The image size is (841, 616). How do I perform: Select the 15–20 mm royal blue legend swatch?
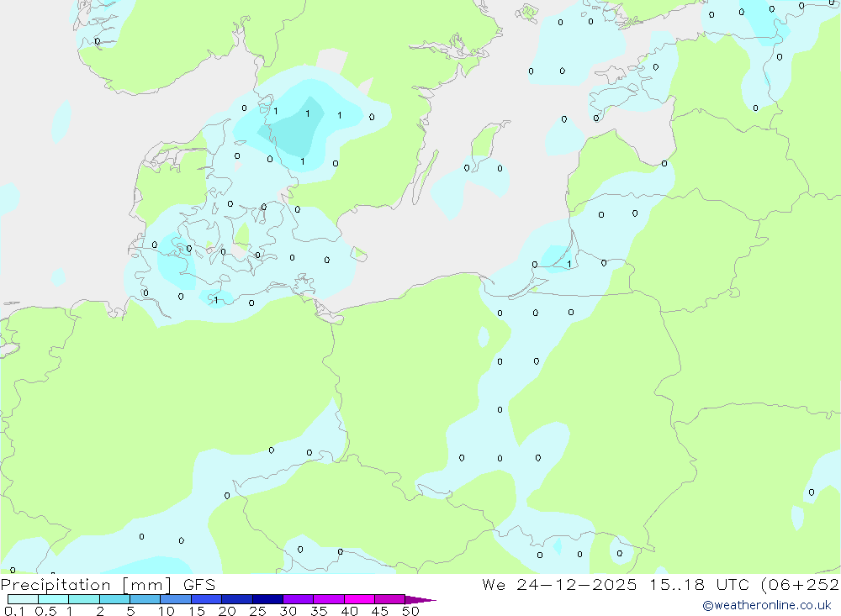coord(207,599)
